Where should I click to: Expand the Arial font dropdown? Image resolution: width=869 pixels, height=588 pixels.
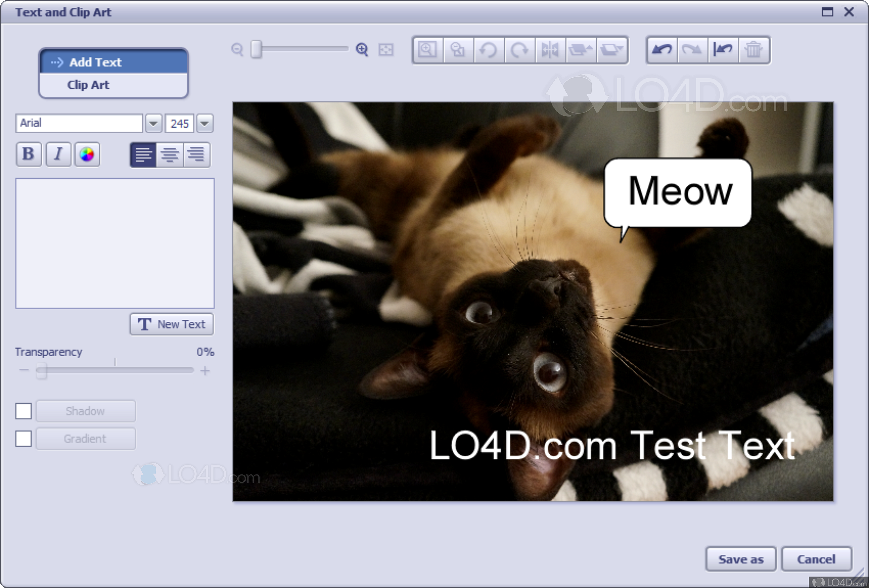click(x=153, y=123)
